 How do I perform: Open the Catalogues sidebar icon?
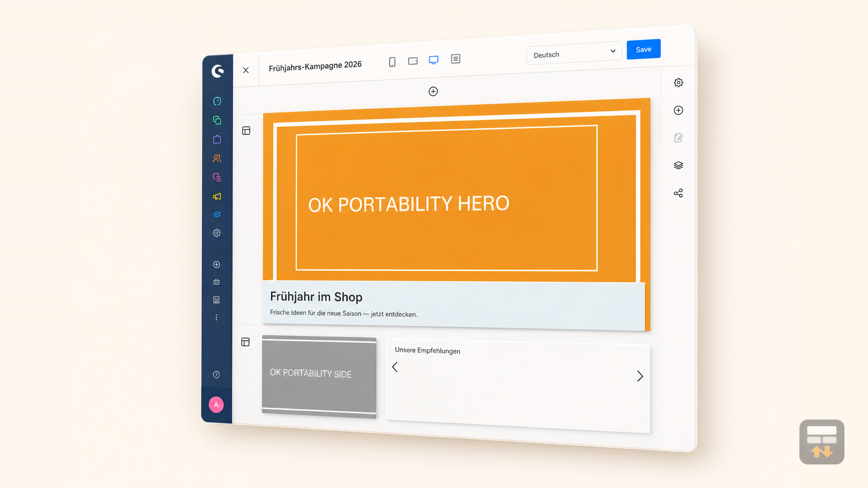click(217, 120)
